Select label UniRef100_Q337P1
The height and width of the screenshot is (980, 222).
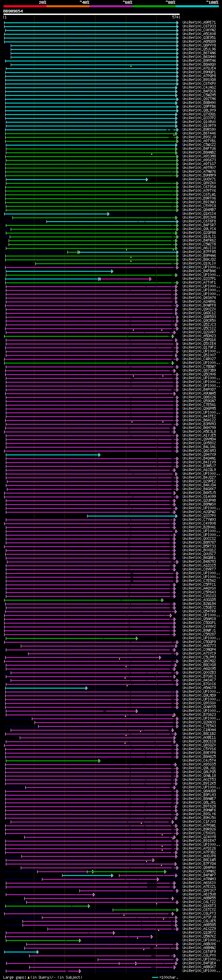click(x=199, y=278)
